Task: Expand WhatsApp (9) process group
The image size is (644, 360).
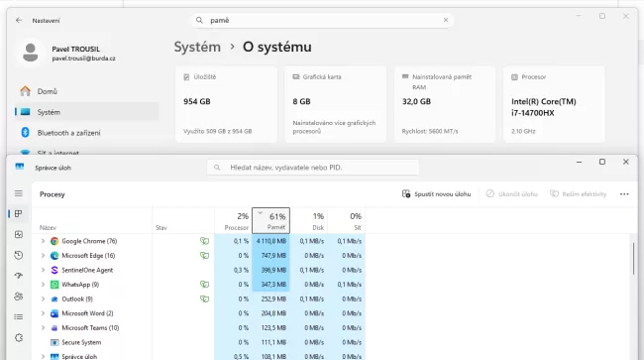Action: click(43, 284)
